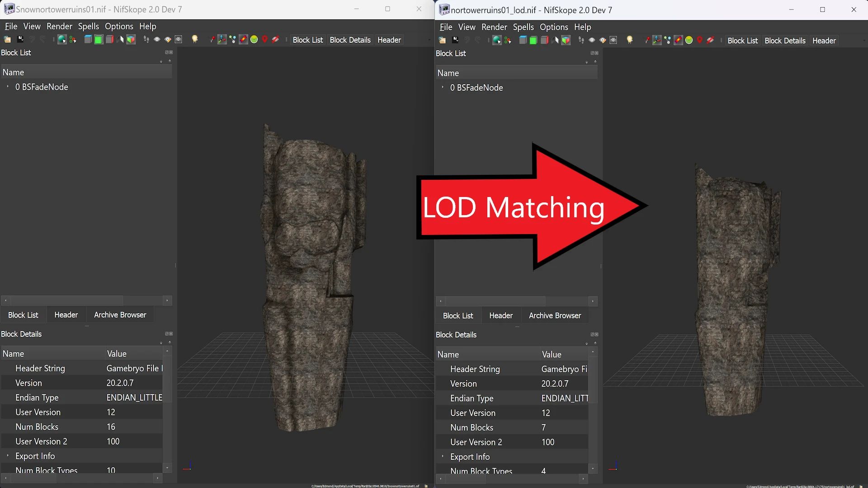
Task: Select the Top view blue cube icon in right window
Action: click(x=523, y=40)
